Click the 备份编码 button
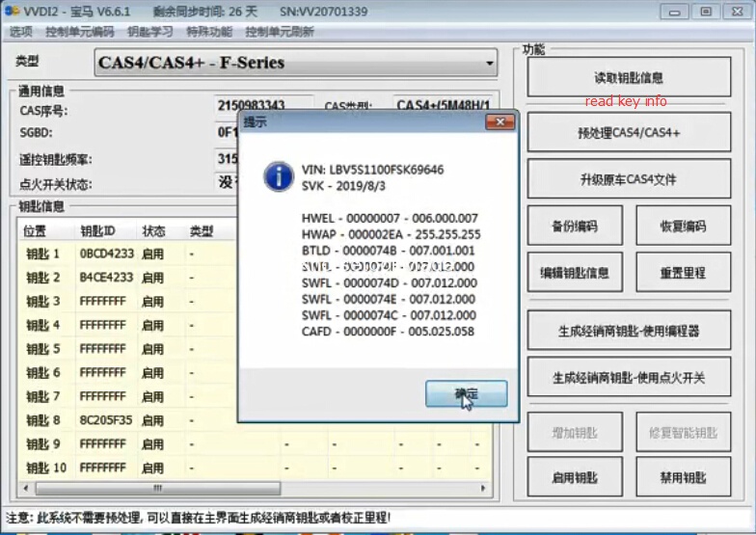756x535 pixels. point(575,227)
